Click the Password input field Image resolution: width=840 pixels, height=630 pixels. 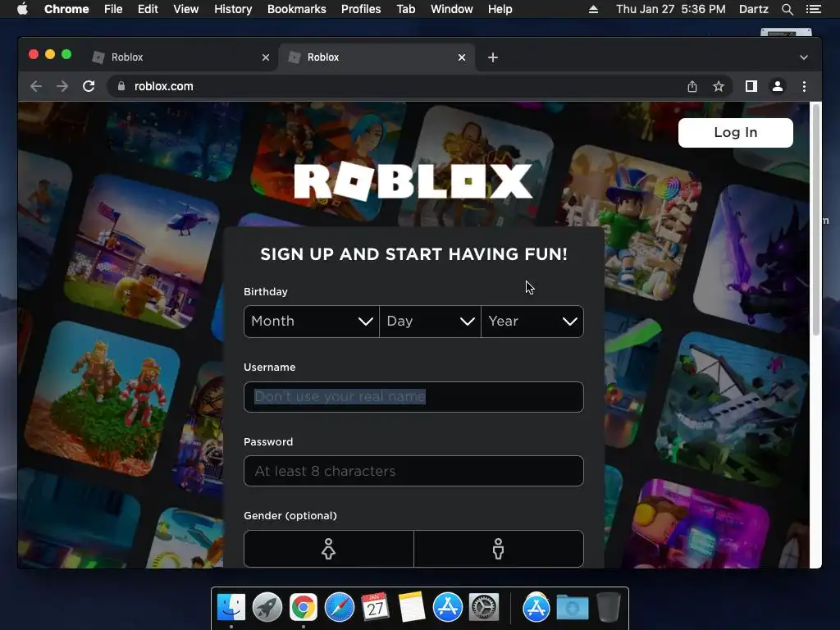(413, 471)
